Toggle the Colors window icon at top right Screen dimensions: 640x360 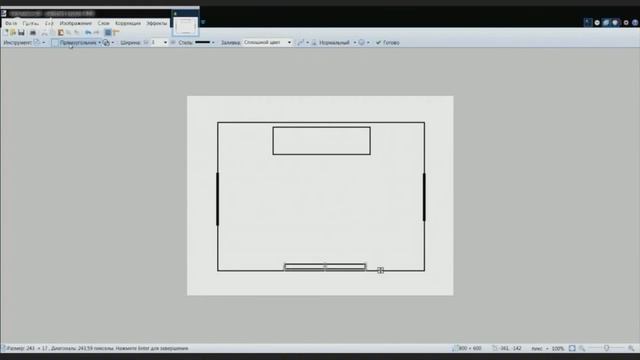[616, 22]
